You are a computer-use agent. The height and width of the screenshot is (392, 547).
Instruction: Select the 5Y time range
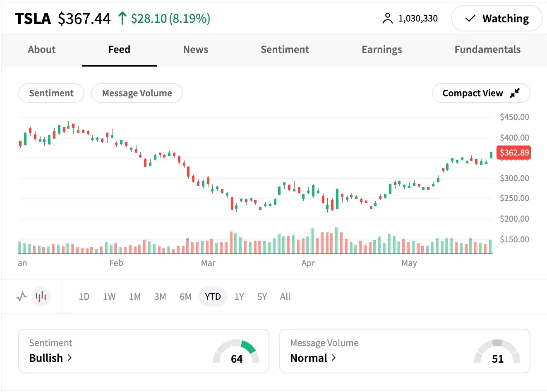point(262,296)
